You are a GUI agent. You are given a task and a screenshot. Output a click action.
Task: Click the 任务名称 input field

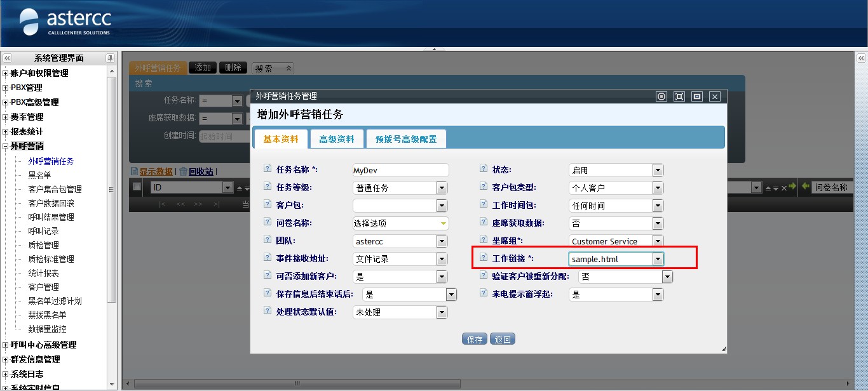[x=400, y=170]
